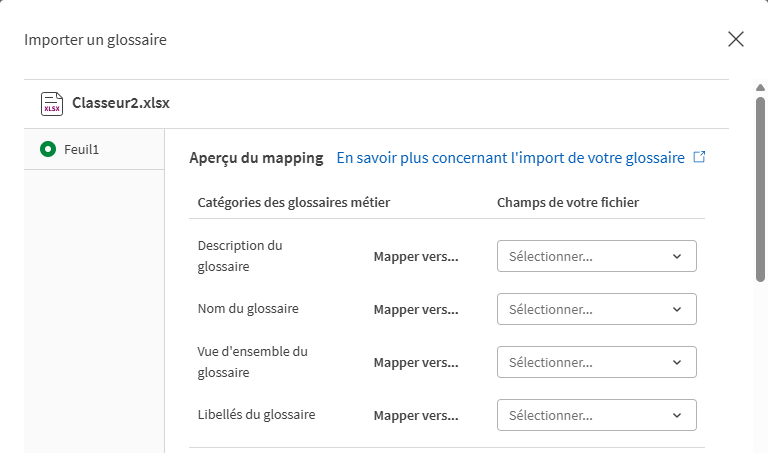Open the Nom du glossaire field dropdown
768x453 pixels.
click(x=597, y=309)
